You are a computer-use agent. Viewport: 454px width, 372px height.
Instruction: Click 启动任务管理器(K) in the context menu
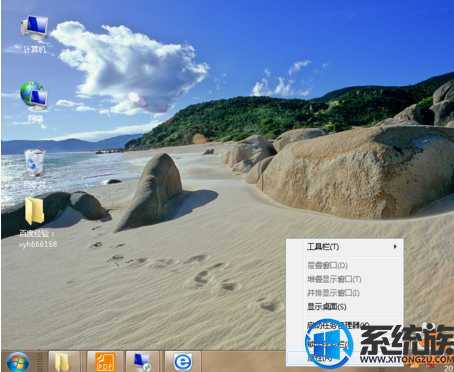[x=345, y=325]
